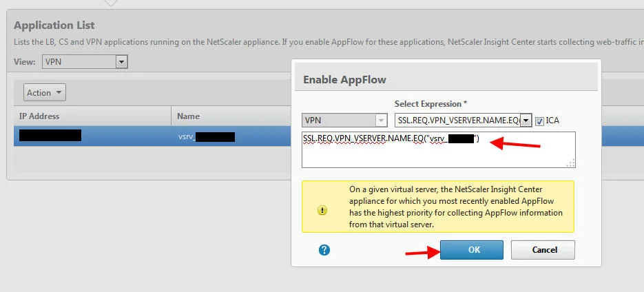Viewport: 644px width, 292px height.
Task: Click the Select Expression label
Action: 431,104
